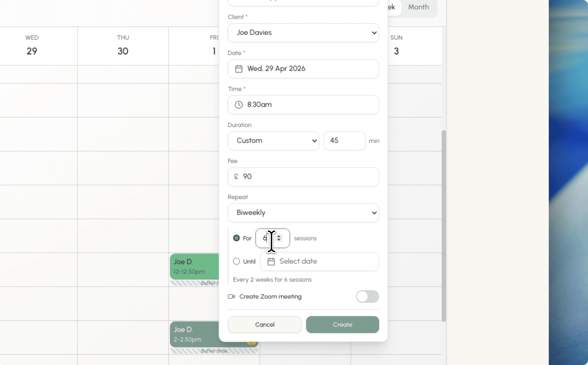Open Joe D. 2-2:50pm appointment
Image resolution: width=588 pixels, height=365 pixels.
click(194, 334)
